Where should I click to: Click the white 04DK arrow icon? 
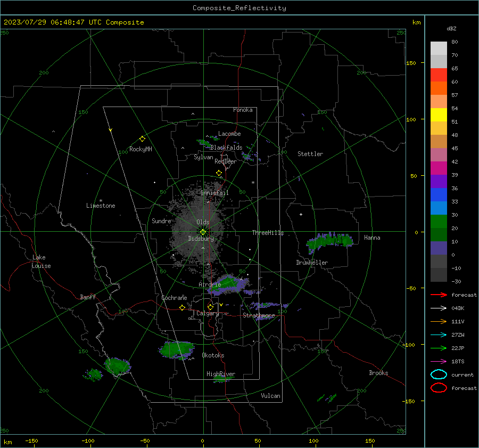439,308
